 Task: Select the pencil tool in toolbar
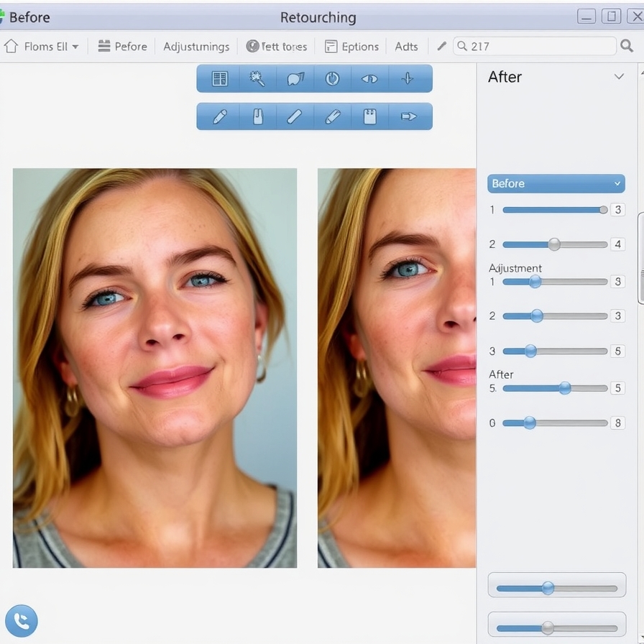[220, 116]
